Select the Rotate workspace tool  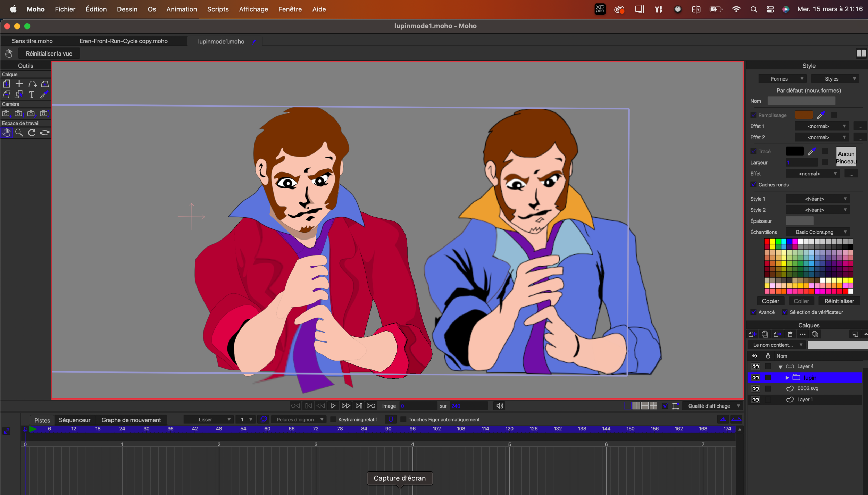click(32, 133)
